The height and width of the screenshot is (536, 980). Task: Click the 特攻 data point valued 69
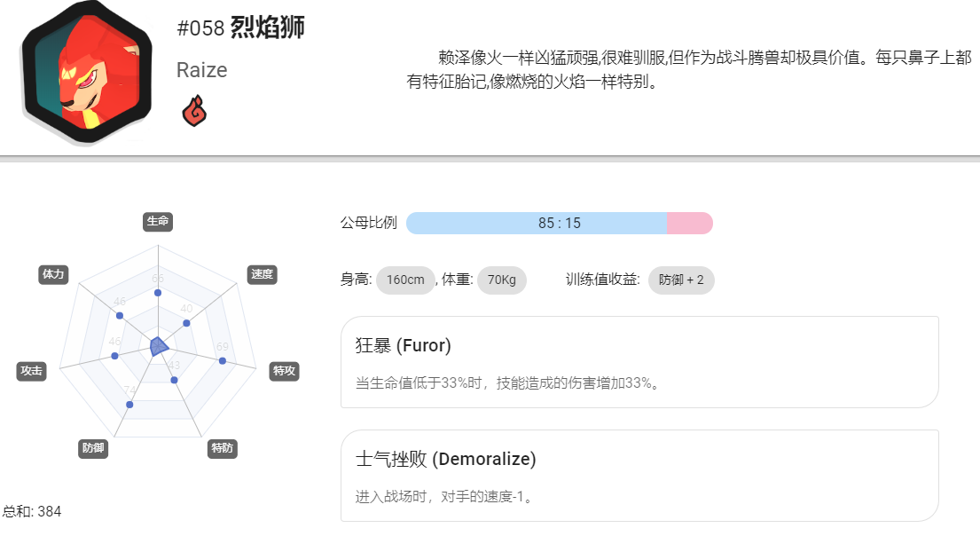pyautogui.click(x=223, y=361)
